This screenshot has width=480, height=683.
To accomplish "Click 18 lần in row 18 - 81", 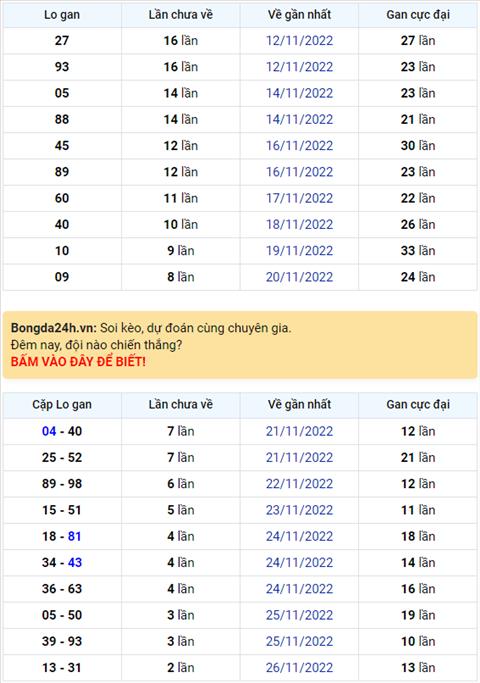I will coord(418,536).
